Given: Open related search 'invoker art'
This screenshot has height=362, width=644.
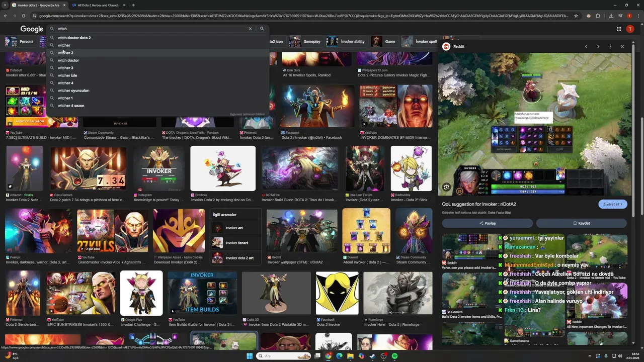Looking at the screenshot, I should pyautogui.click(x=235, y=228).
